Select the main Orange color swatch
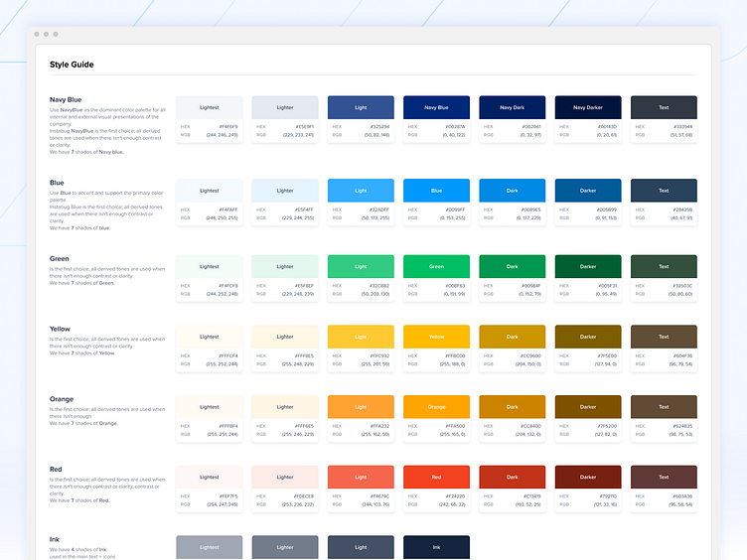The height and width of the screenshot is (560, 747). [436, 407]
